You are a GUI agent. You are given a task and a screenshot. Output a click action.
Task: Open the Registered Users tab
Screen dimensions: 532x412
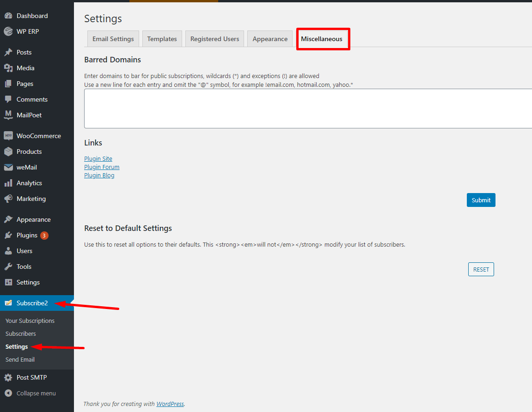tap(214, 39)
